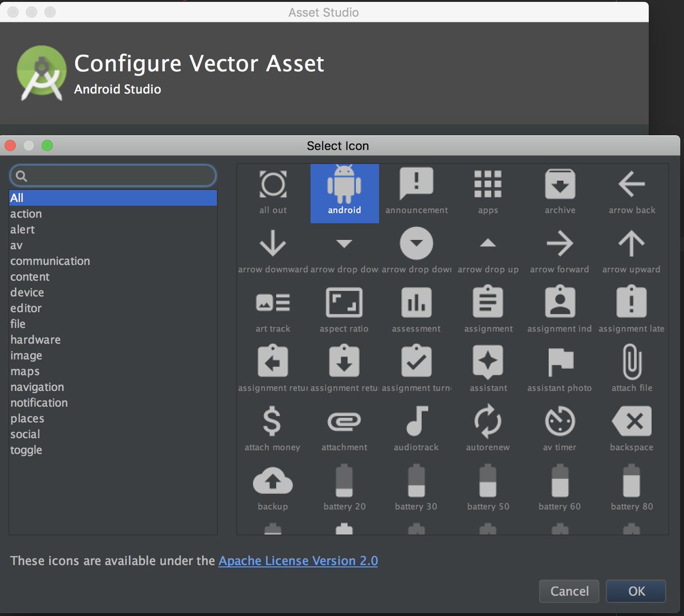This screenshot has height=616, width=684.
Task: Pick the arrow drop up icon
Action: pyautogui.click(x=488, y=243)
